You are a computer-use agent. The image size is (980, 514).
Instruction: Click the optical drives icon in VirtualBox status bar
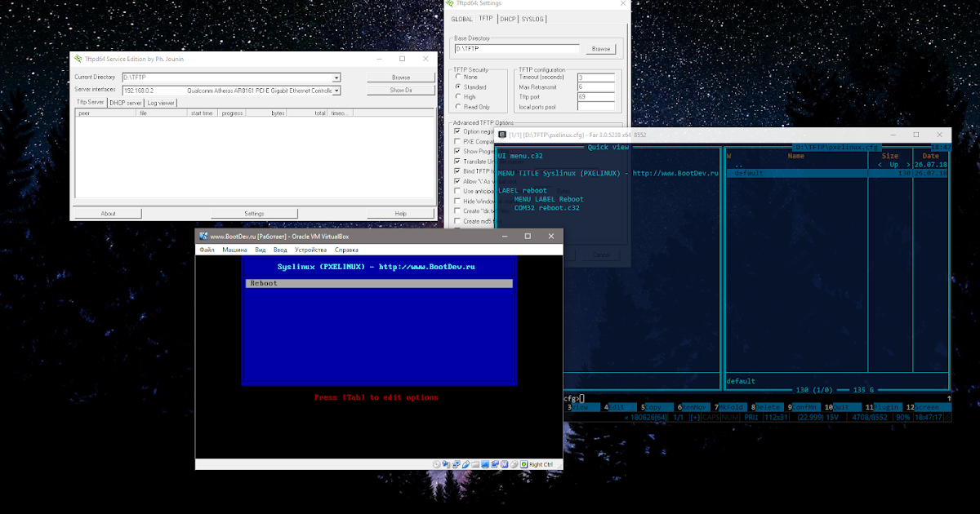pyautogui.click(x=436, y=464)
